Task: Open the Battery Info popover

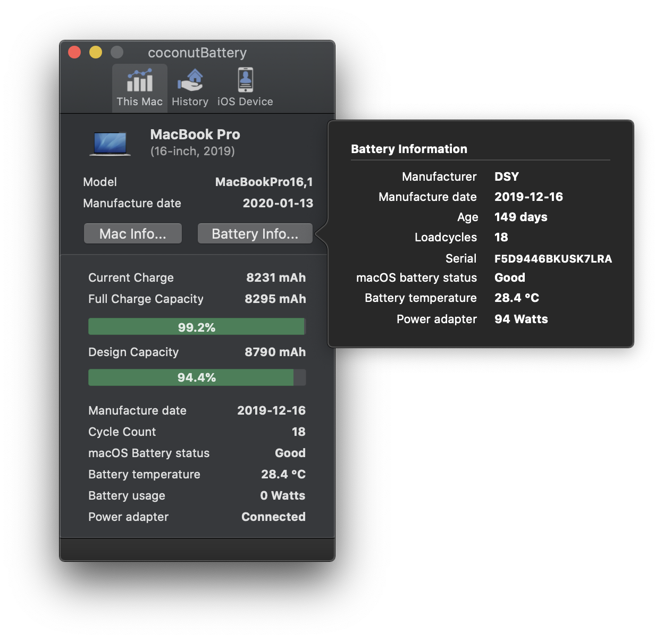Action: pyautogui.click(x=255, y=233)
